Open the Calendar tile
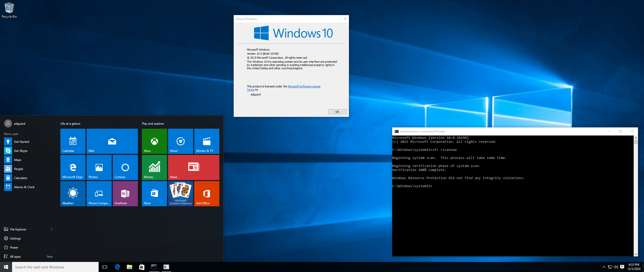The width and height of the screenshot is (644, 272). coord(73,141)
